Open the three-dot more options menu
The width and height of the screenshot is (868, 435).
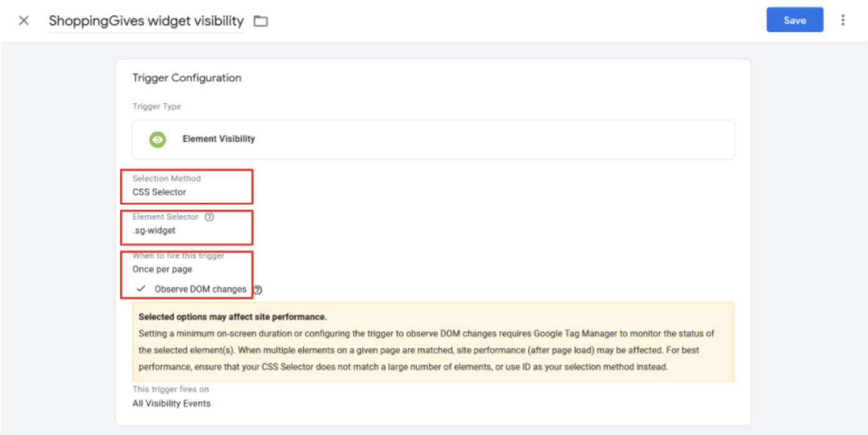pos(843,20)
